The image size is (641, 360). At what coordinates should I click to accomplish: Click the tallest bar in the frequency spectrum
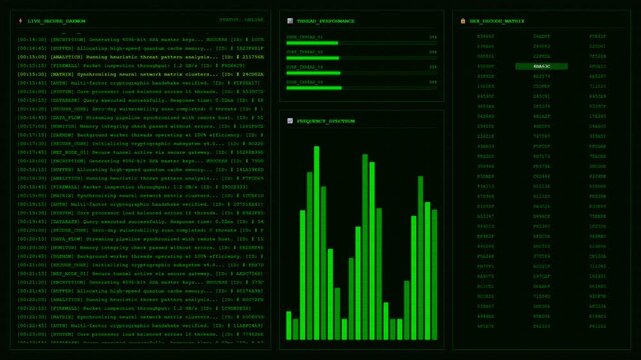pyautogui.click(x=316, y=243)
